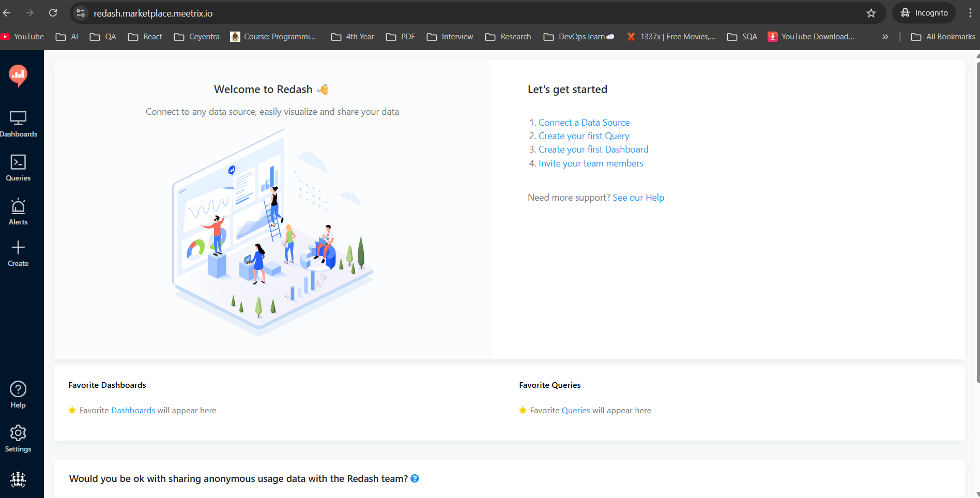Open the All Bookmarks folder

(x=943, y=37)
